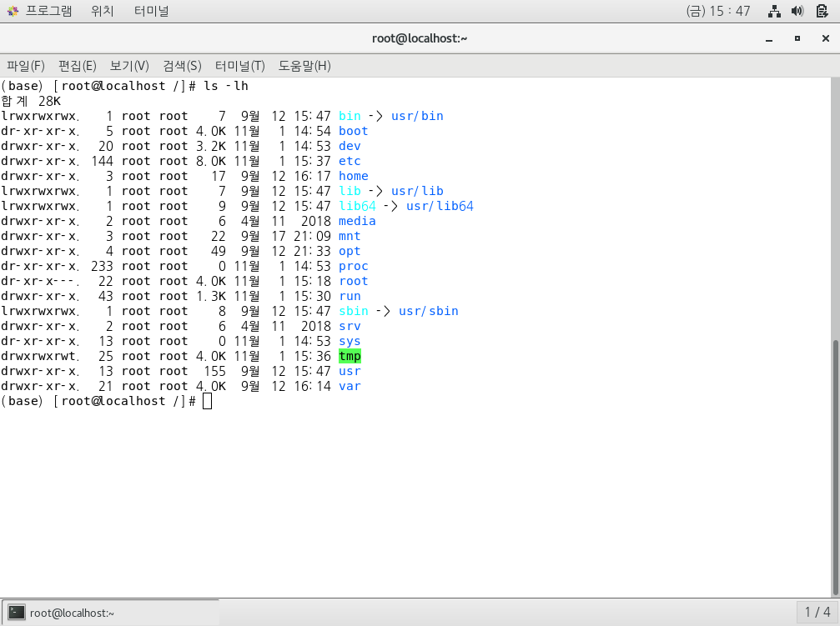Click the link count '144' on etc row
The height and width of the screenshot is (626, 840).
(x=103, y=161)
